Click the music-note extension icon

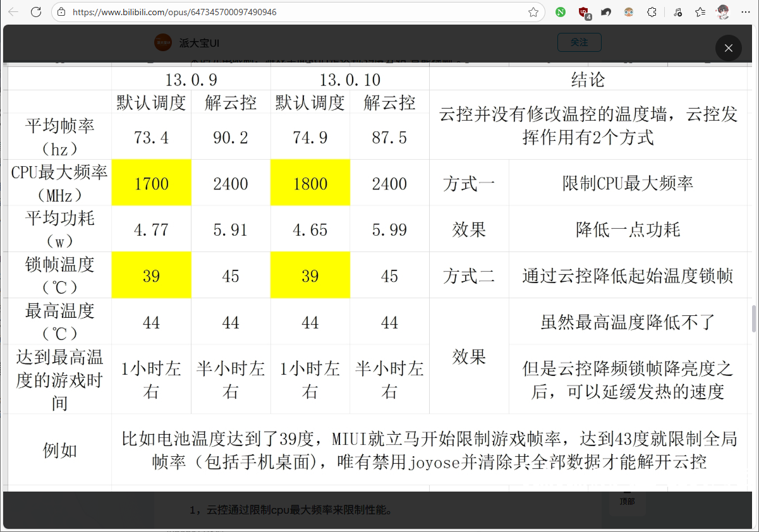678,12
